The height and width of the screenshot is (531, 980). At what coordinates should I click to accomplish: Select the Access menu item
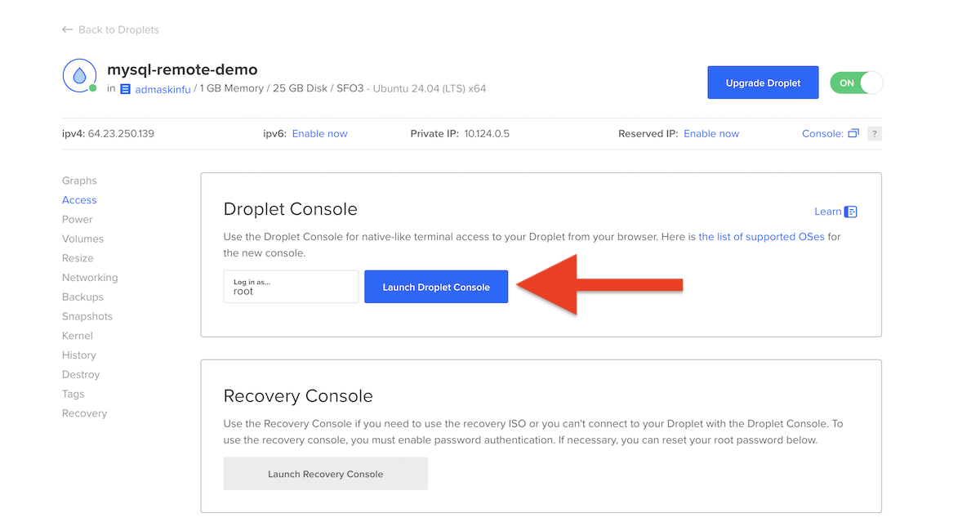click(79, 200)
